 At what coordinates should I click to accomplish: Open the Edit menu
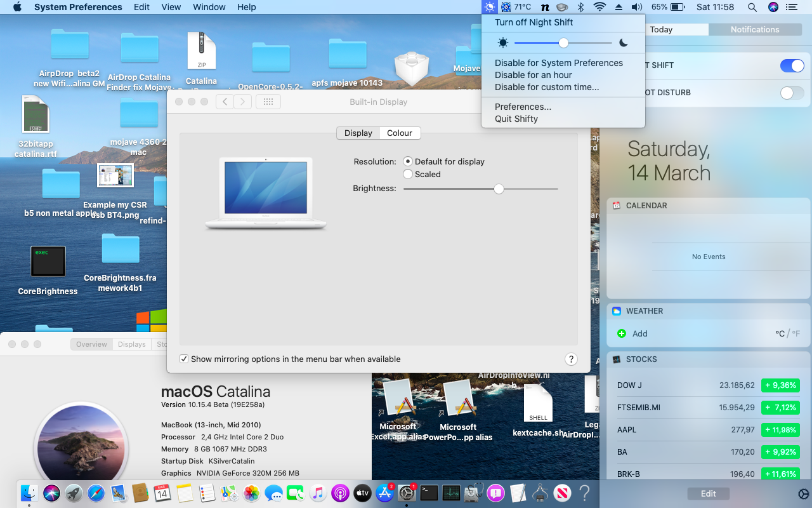point(142,7)
